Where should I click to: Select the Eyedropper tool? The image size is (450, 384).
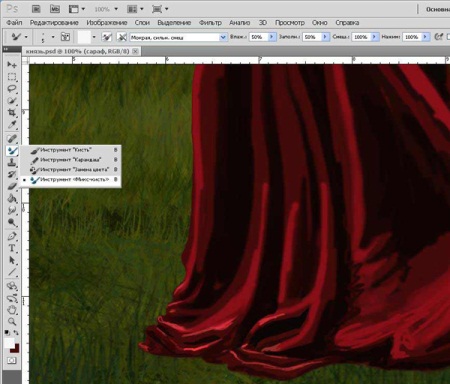[x=12, y=125]
